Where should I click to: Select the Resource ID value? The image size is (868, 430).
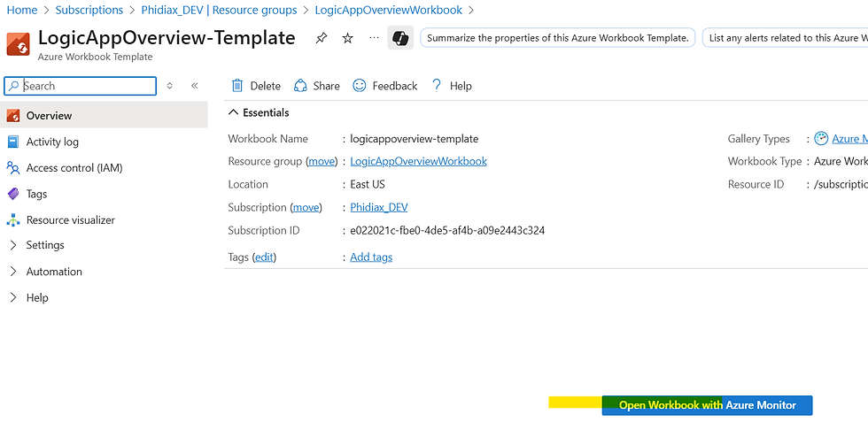click(841, 185)
